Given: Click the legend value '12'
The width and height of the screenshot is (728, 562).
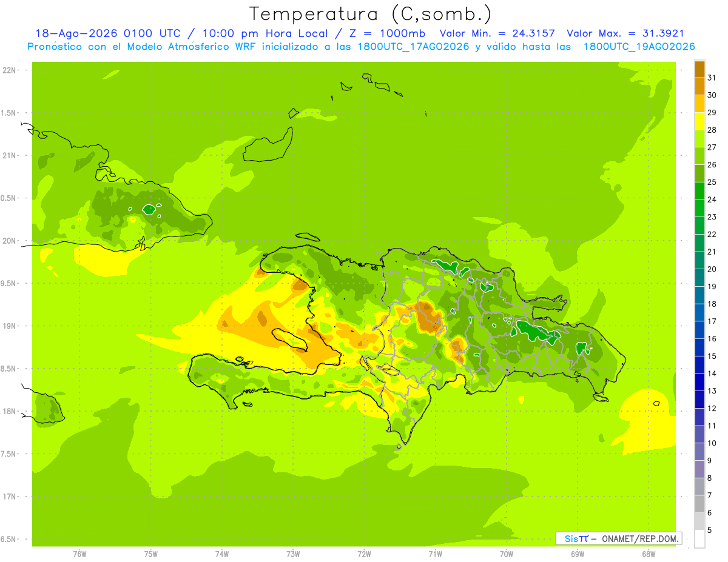Looking at the screenshot, I should pos(712,408).
